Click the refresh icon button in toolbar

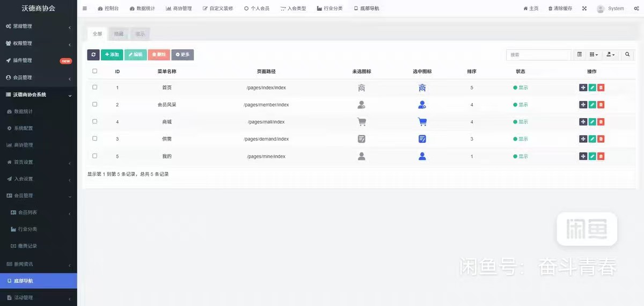click(93, 55)
